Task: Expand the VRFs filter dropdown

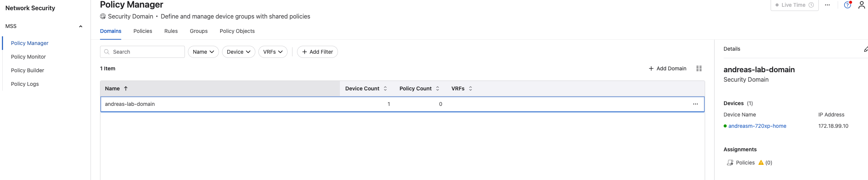Action: coord(273,52)
